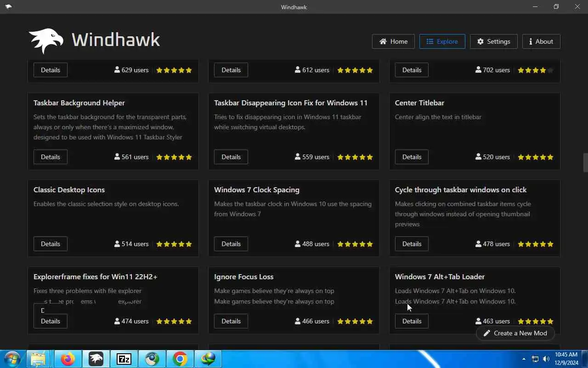Open Details for Explorerframe fixes mod

point(51,321)
